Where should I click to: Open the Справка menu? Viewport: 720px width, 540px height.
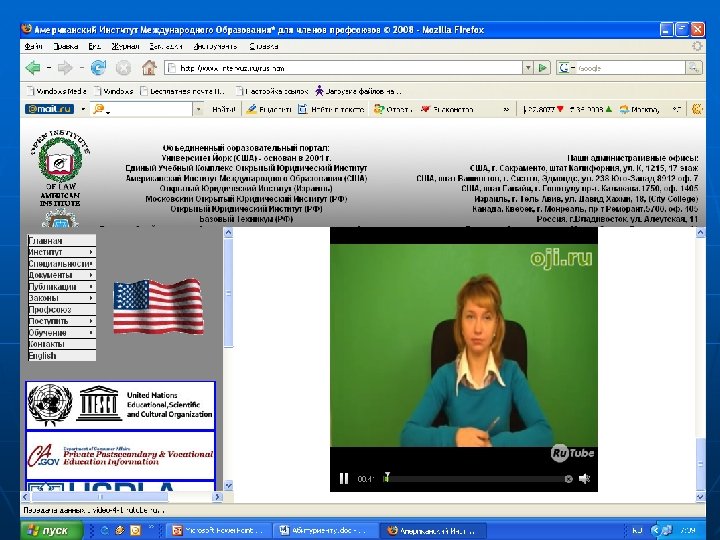(264, 46)
